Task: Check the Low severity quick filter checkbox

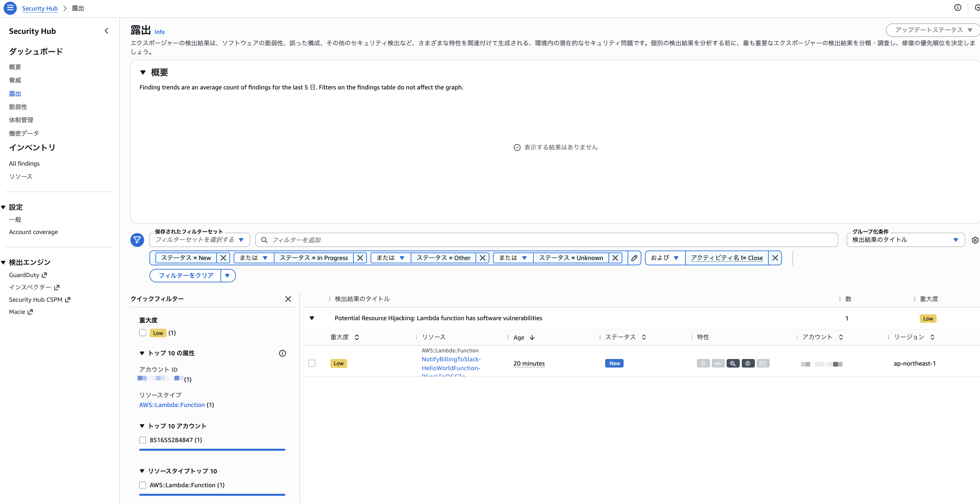Action: (x=143, y=333)
